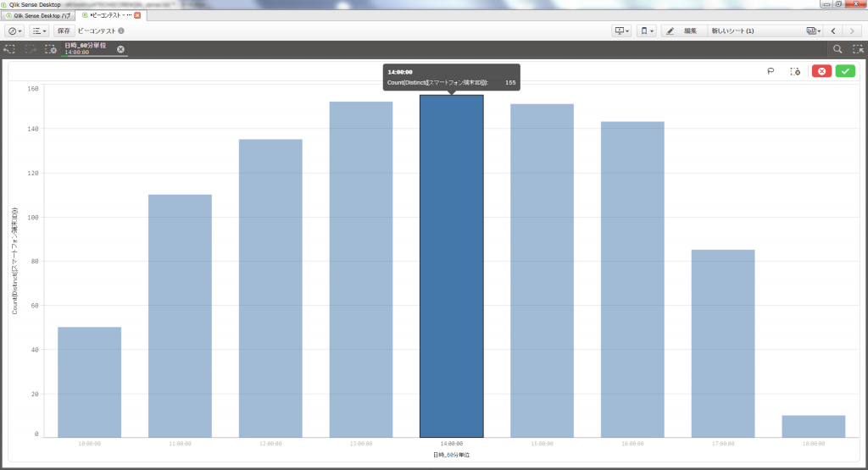Confirm the chart selection with green checkmark
868x470 pixels.
coord(844,71)
